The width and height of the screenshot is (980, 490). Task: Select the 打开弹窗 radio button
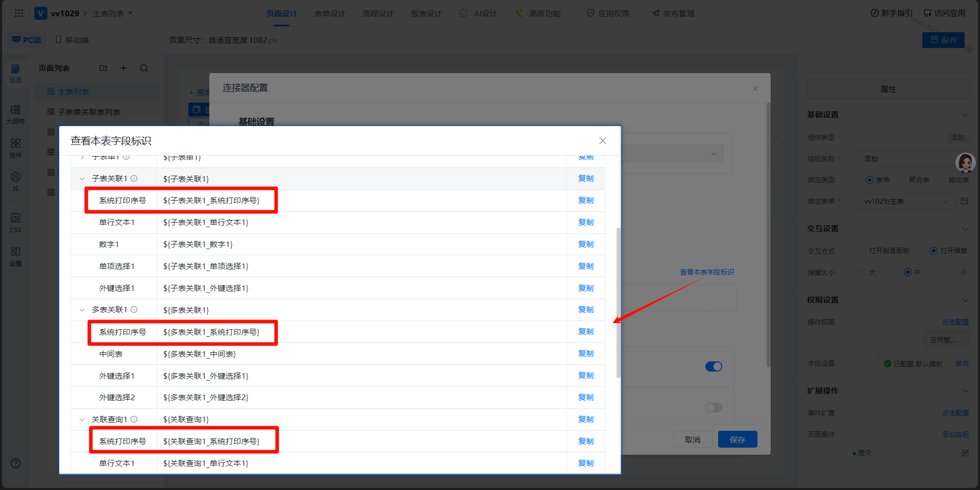pos(933,251)
